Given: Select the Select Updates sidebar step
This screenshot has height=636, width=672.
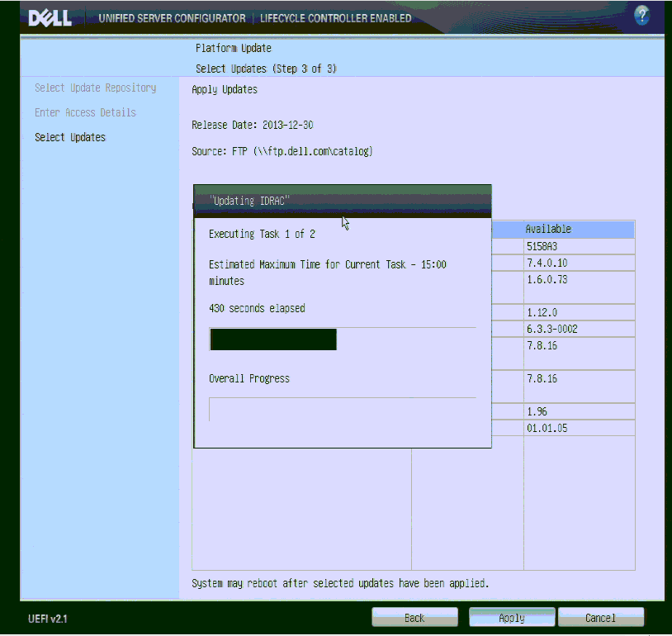Looking at the screenshot, I should tap(70, 137).
